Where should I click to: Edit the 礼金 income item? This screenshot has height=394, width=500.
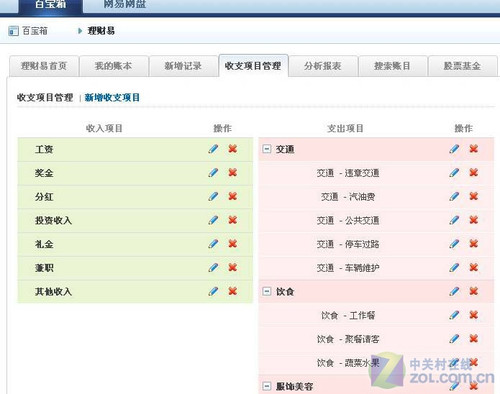coord(213,243)
